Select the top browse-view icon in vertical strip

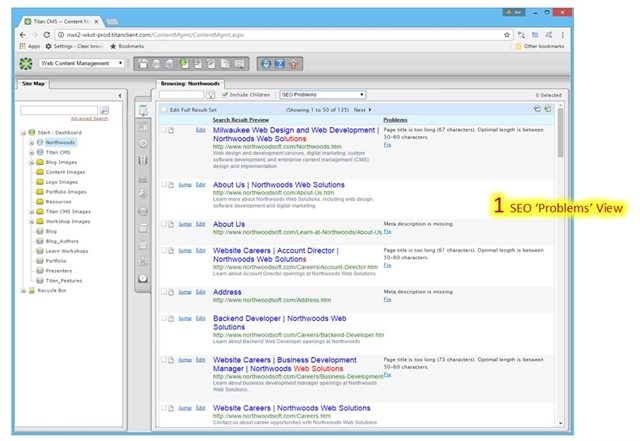click(143, 110)
